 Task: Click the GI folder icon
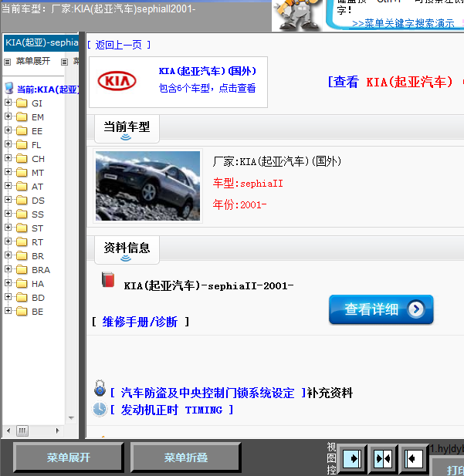(22, 103)
